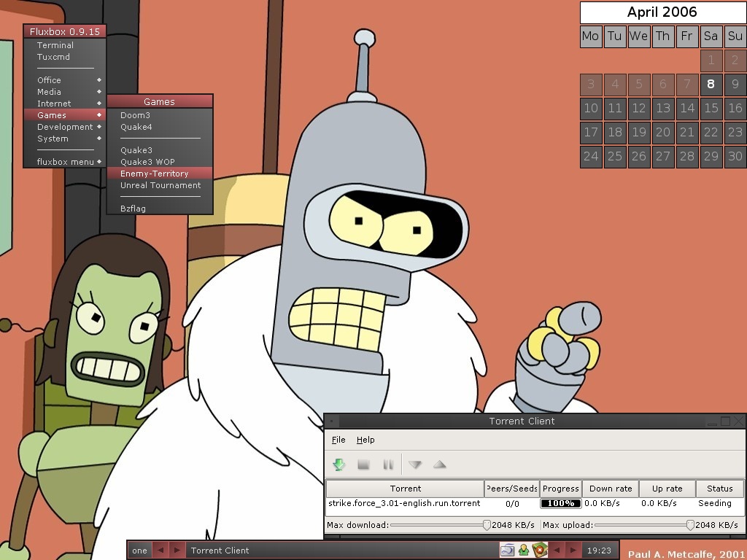Expand the Office submenu
This screenshot has height=560, width=747.
(x=64, y=80)
